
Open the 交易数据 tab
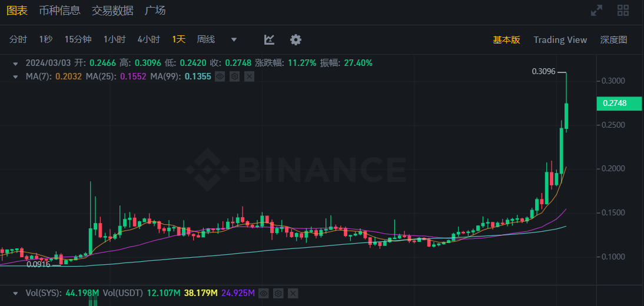click(112, 10)
